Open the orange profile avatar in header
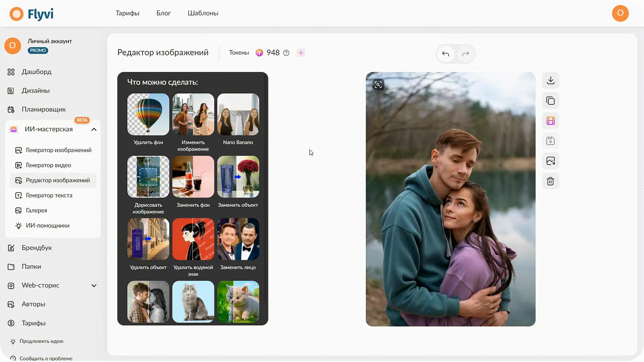 point(620,13)
